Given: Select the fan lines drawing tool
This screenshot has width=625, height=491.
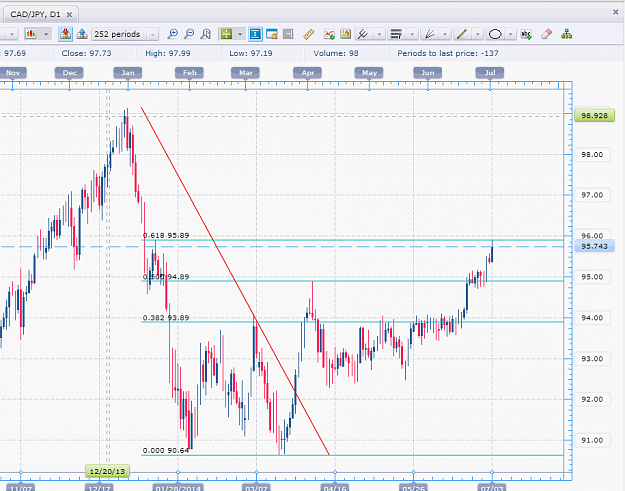Looking at the screenshot, I should tap(429, 34).
